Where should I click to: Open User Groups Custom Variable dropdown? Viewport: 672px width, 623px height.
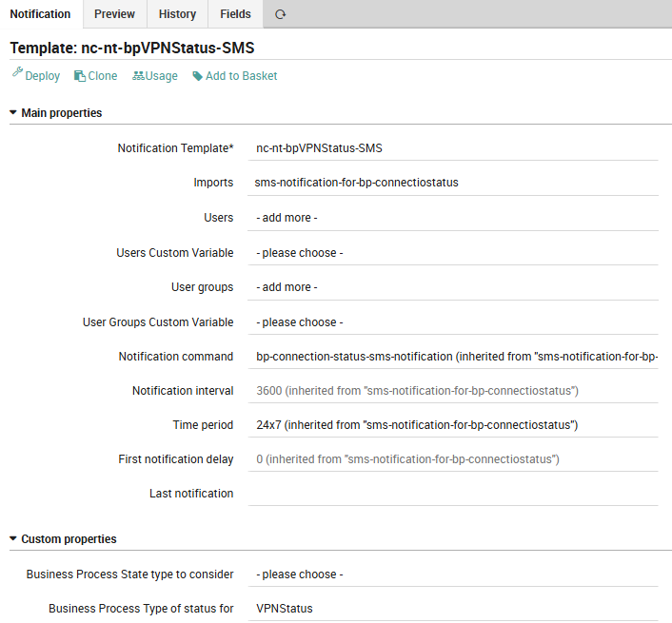click(454, 322)
